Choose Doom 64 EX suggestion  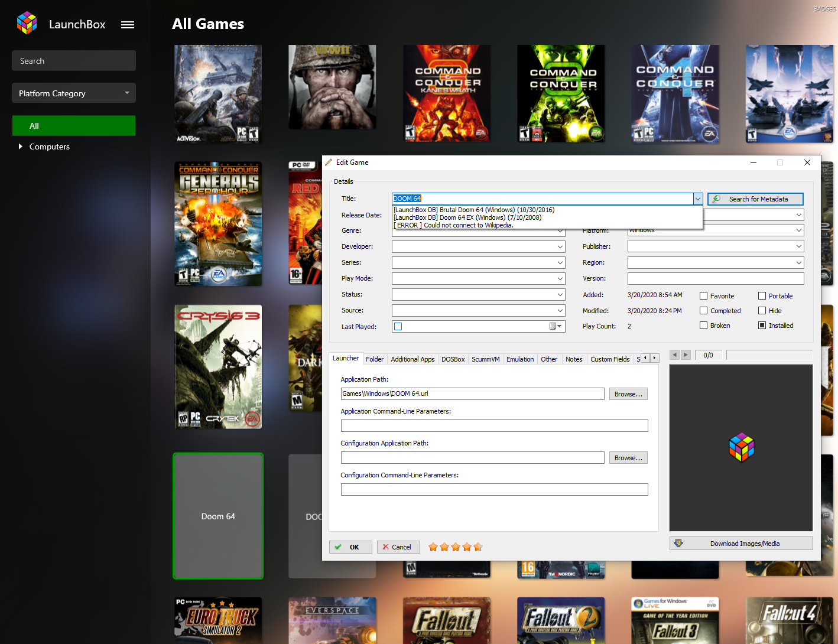pos(467,217)
